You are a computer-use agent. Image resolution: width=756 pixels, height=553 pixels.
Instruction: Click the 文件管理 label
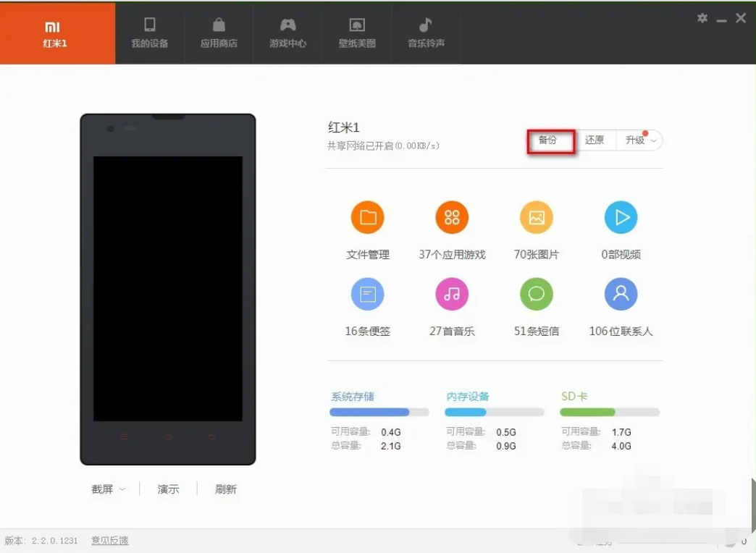tap(367, 255)
